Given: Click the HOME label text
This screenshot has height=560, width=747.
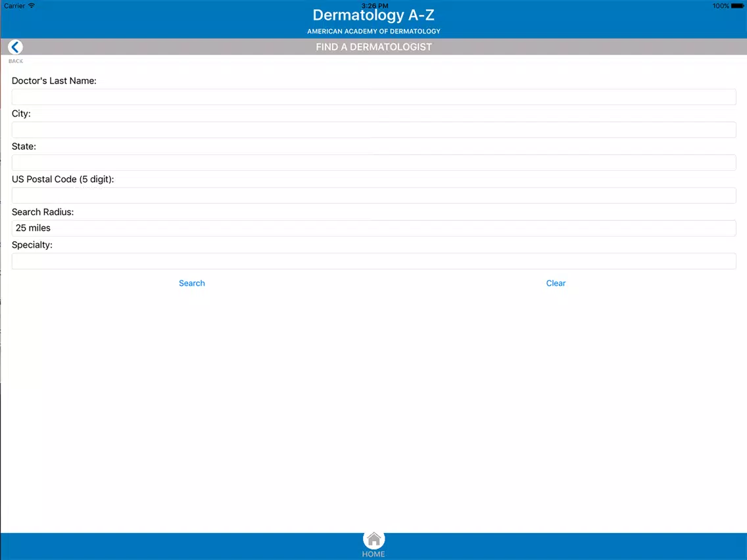Looking at the screenshot, I should click(373, 554).
